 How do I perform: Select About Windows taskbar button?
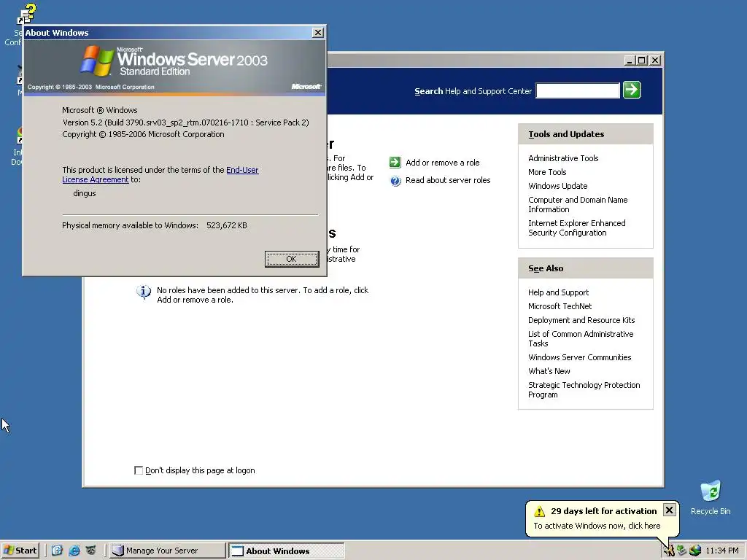pyautogui.click(x=286, y=551)
